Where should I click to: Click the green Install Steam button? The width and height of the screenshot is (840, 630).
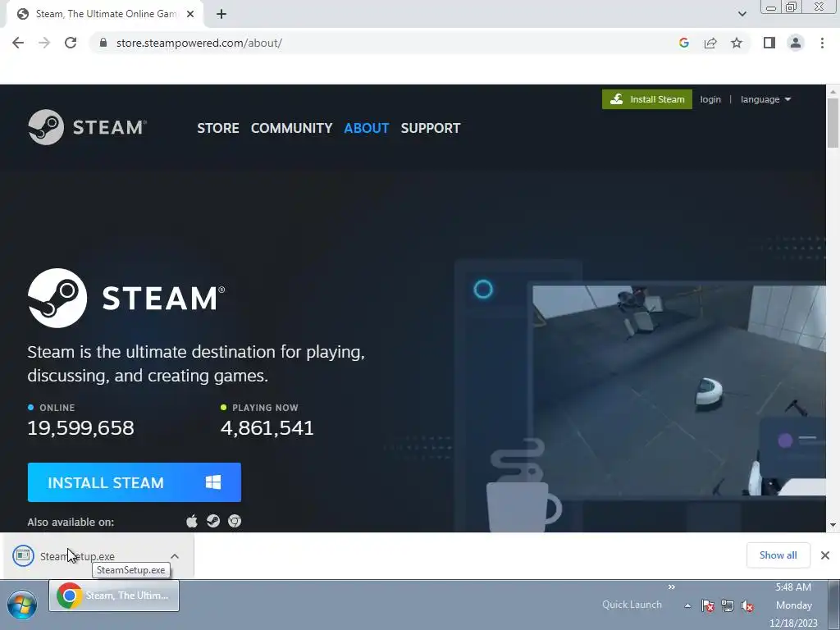coord(647,99)
